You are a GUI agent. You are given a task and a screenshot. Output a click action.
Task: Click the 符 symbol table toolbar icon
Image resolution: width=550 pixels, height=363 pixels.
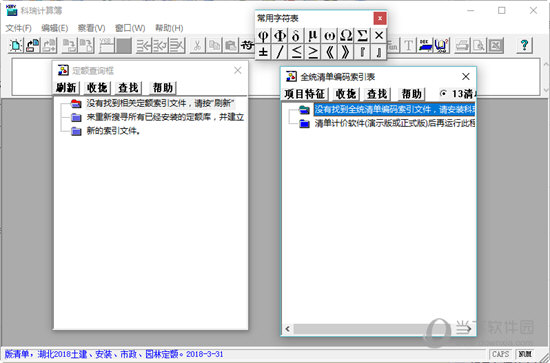click(247, 46)
